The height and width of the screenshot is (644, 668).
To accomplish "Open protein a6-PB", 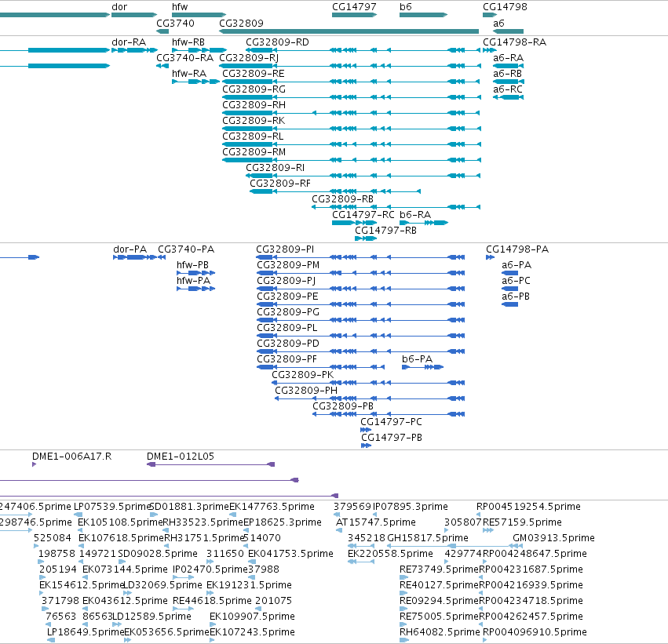I will click(x=516, y=297).
